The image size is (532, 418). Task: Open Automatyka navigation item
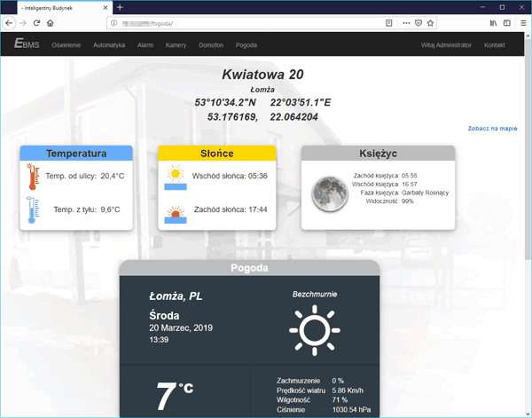click(x=109, y=44)
